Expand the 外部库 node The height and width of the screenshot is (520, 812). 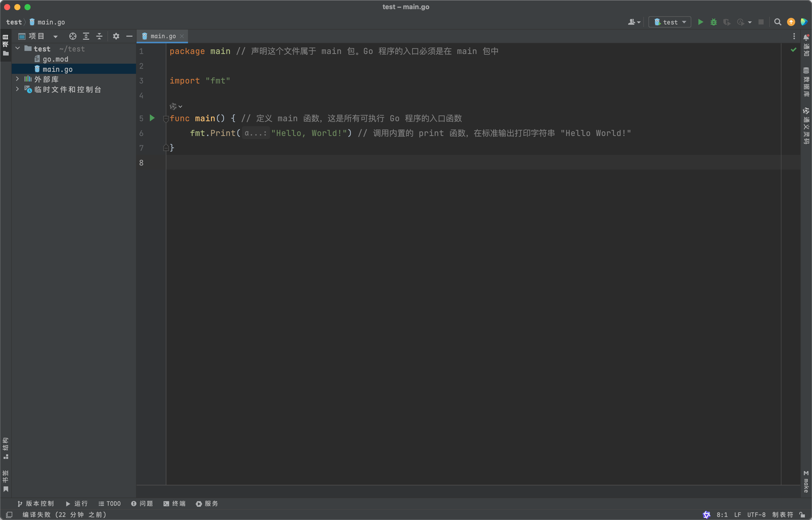(x=18, y=79)
